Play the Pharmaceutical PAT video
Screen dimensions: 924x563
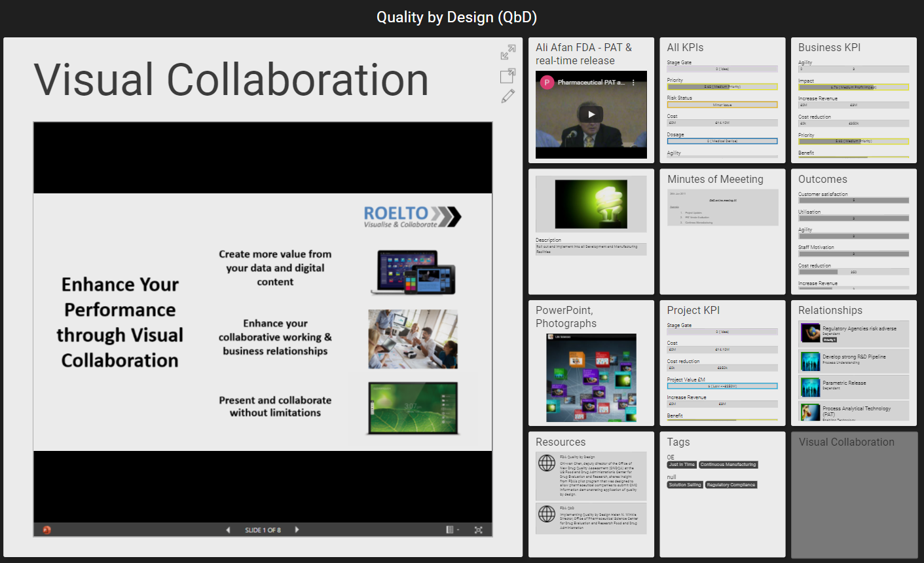tap(590, 113)
